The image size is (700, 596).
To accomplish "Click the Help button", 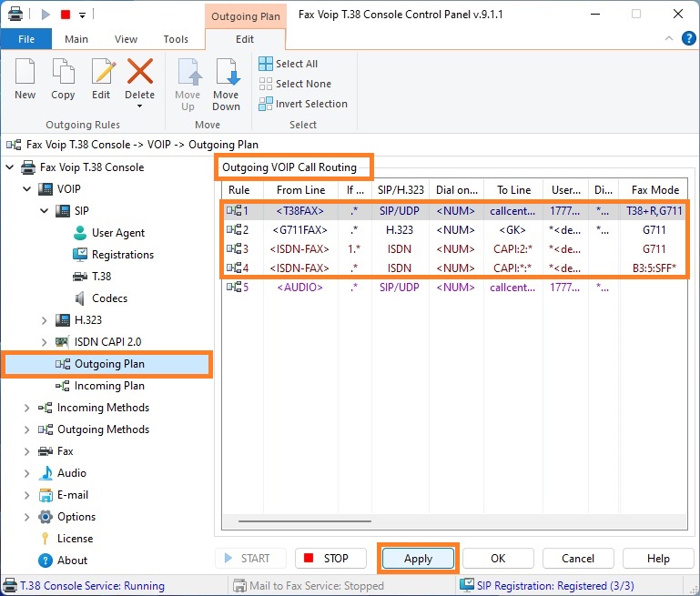I will coord(658,559).
